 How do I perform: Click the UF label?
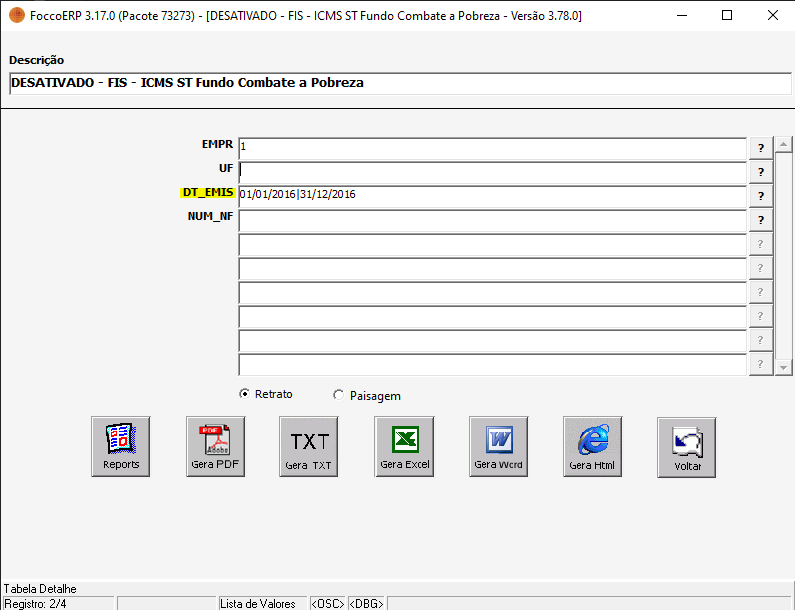click(226, 168)
